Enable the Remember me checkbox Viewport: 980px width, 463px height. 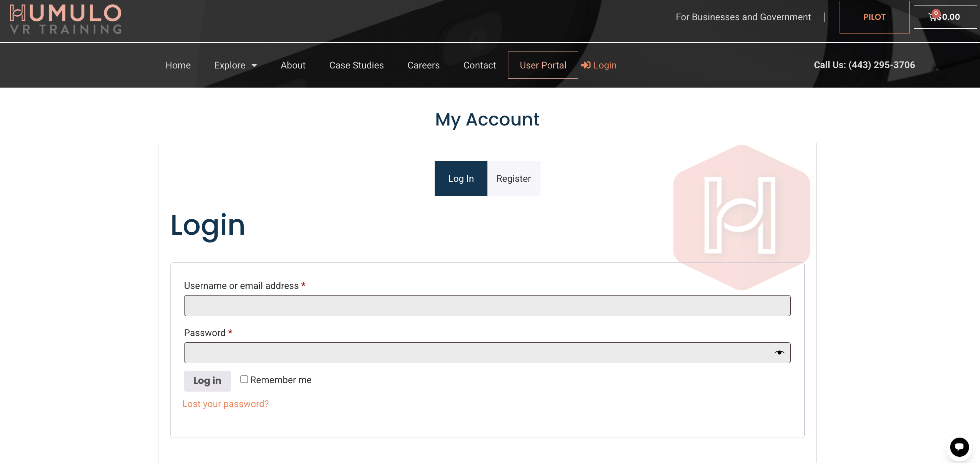point(244,379)
